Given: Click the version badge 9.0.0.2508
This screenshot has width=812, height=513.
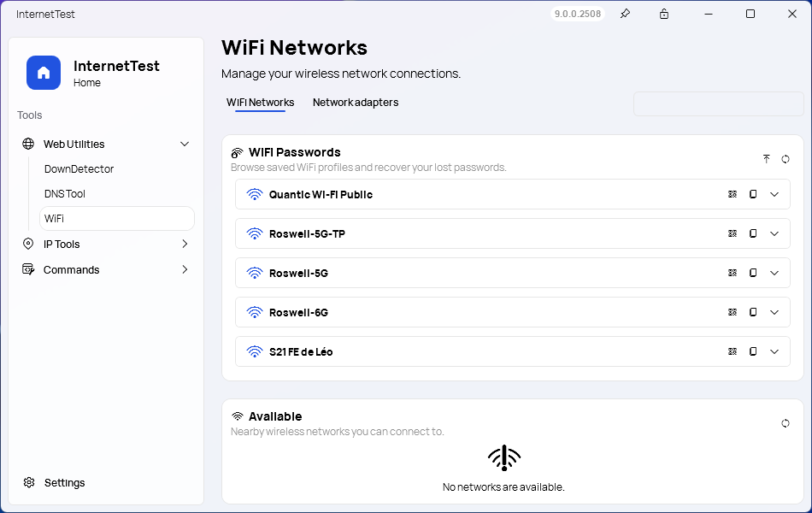Looking at the screenshot, I should click(x=578, y=14).
